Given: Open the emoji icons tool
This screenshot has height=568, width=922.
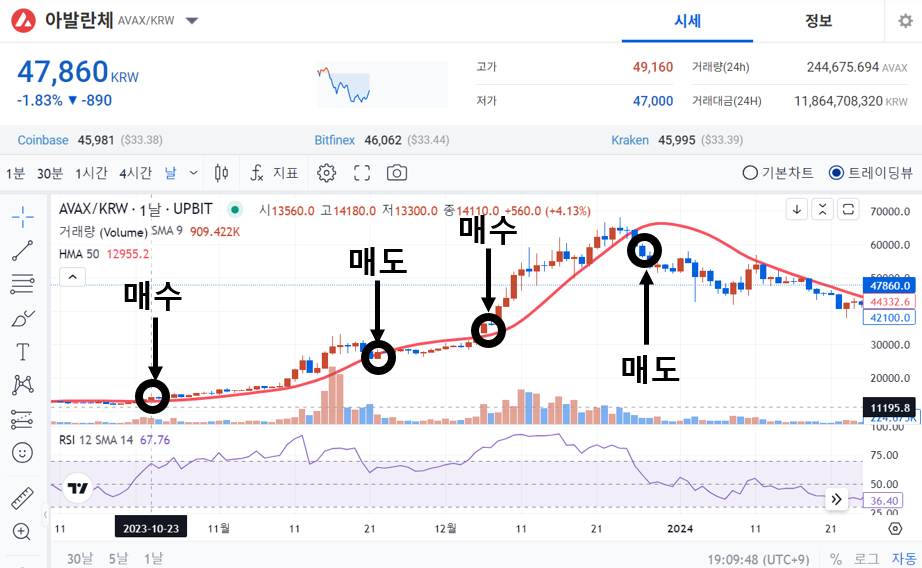Looking at the screenshot, I should click(x=22, y=453).
